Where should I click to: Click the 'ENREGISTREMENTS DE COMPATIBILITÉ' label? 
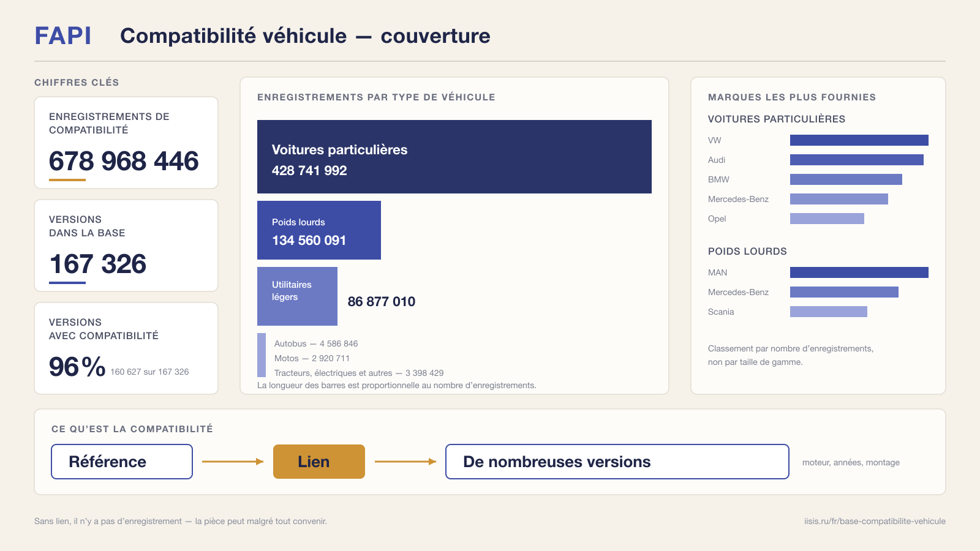coord(109,123)
